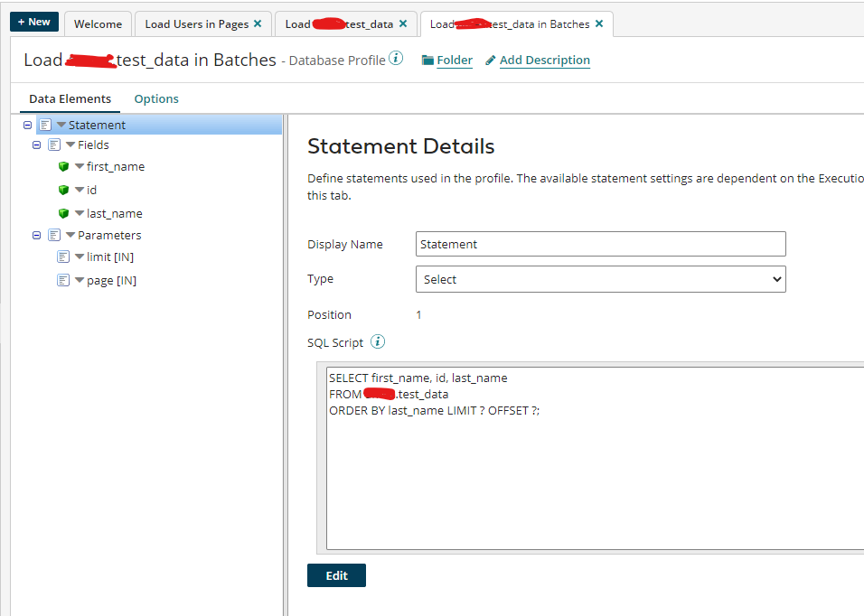Click the id field element icon
The image size is (864, 616).
click(63, 190)
